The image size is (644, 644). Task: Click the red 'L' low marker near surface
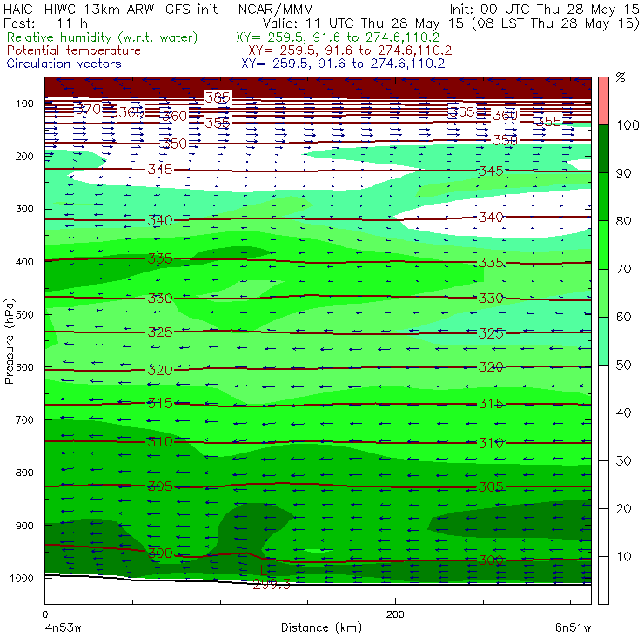(x=265, y=570)
